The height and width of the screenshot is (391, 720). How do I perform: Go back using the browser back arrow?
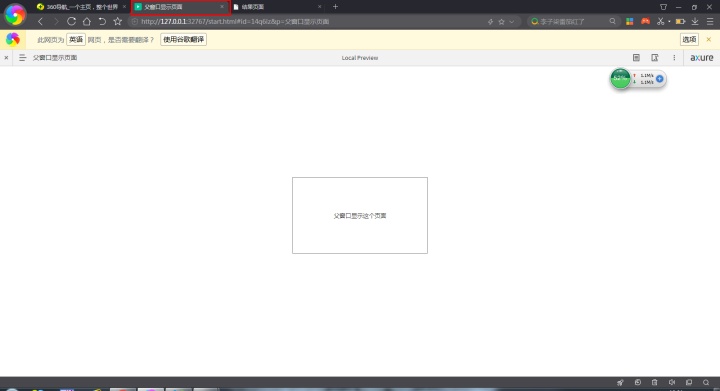pos(40,21)
